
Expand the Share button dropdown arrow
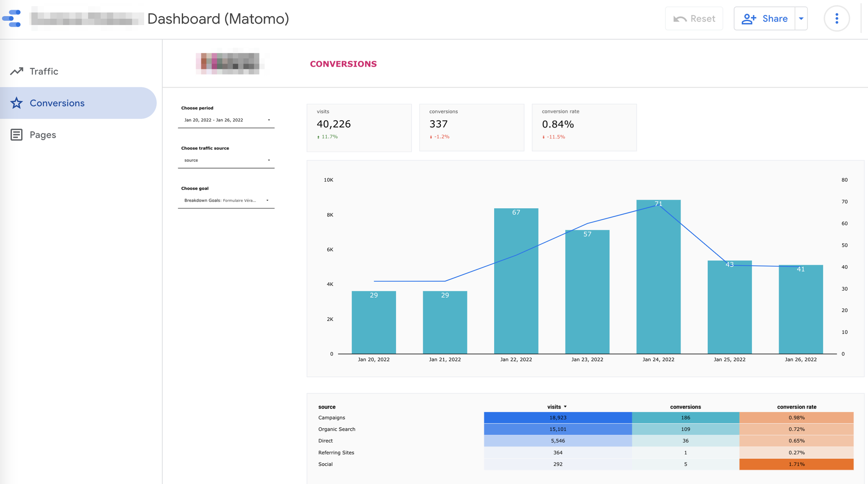tap(801, 19)
